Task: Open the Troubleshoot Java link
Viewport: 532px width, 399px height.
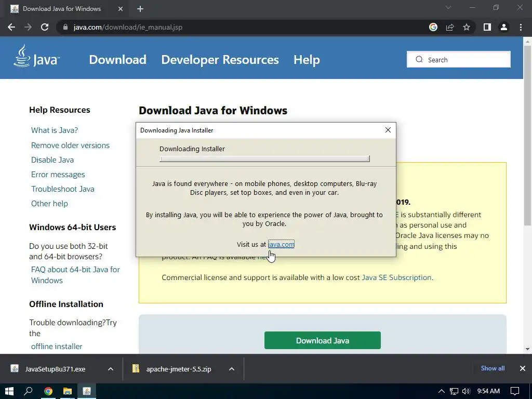Action: click(x=63, y=189)
